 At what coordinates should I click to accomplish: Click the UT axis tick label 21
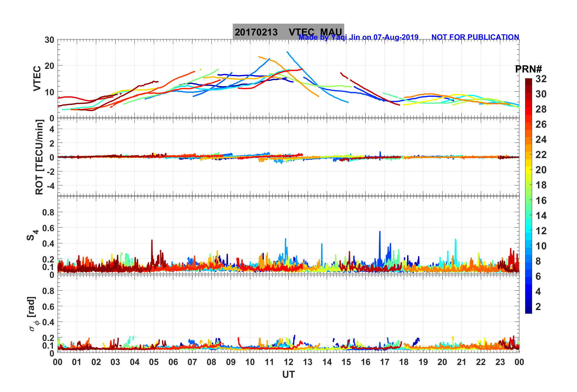462,362
